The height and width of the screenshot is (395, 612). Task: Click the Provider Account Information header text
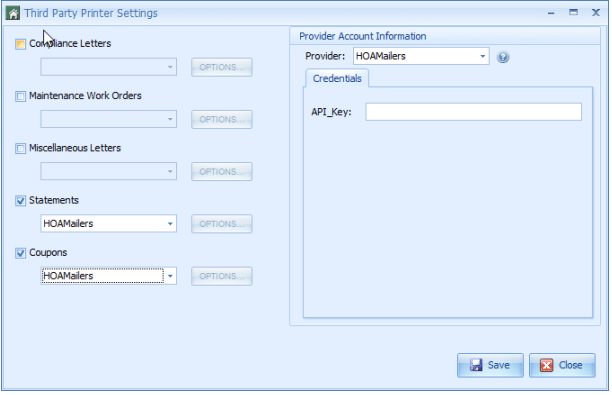pos(363,36)
